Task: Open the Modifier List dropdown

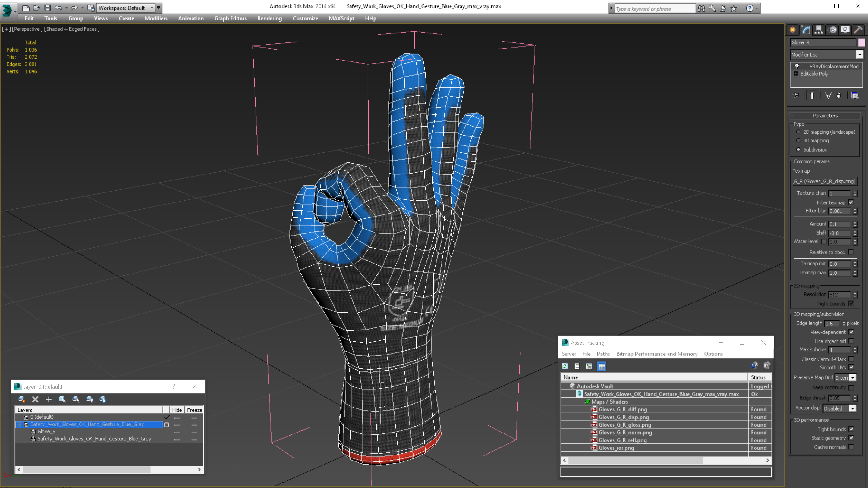Action: coord(860,55)
